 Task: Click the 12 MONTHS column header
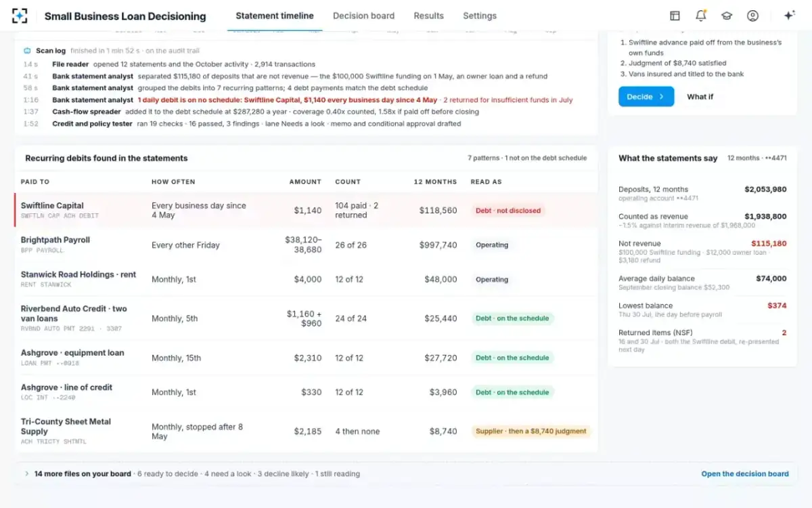(435, 182)
